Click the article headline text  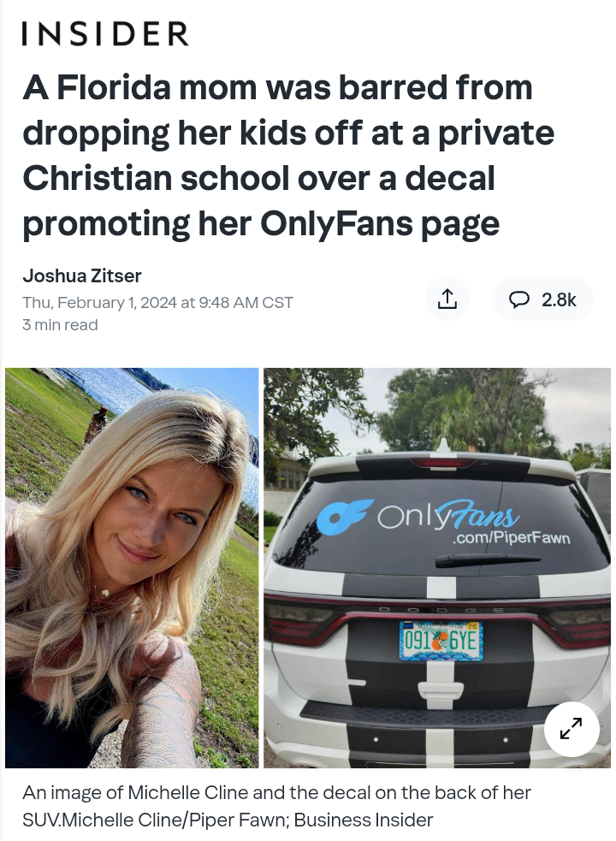pyautogui.click(x=288, y=155)
